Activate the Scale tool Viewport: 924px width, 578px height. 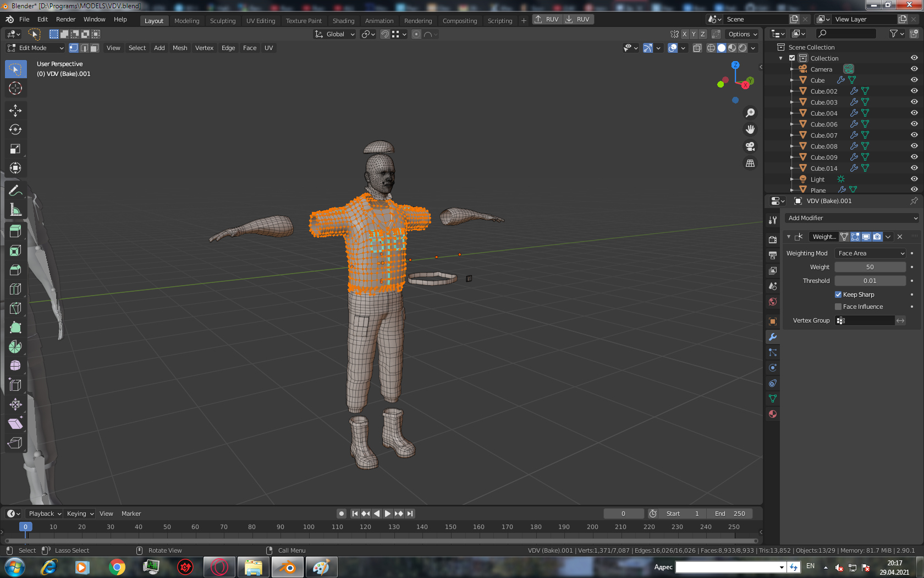[15, 149]
